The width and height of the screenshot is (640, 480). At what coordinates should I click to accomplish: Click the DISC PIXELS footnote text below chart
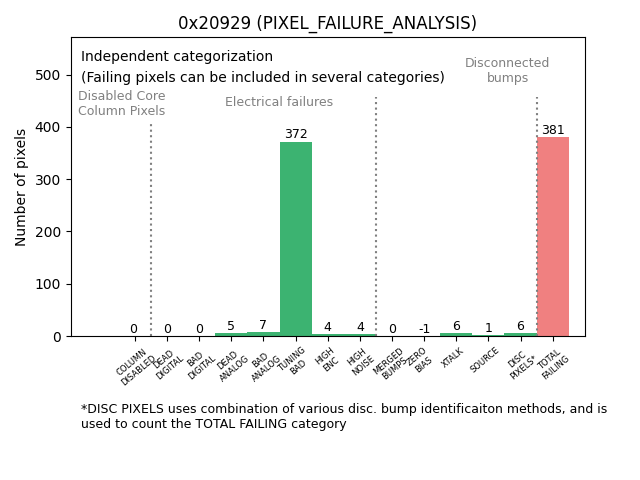click(343, 416)
